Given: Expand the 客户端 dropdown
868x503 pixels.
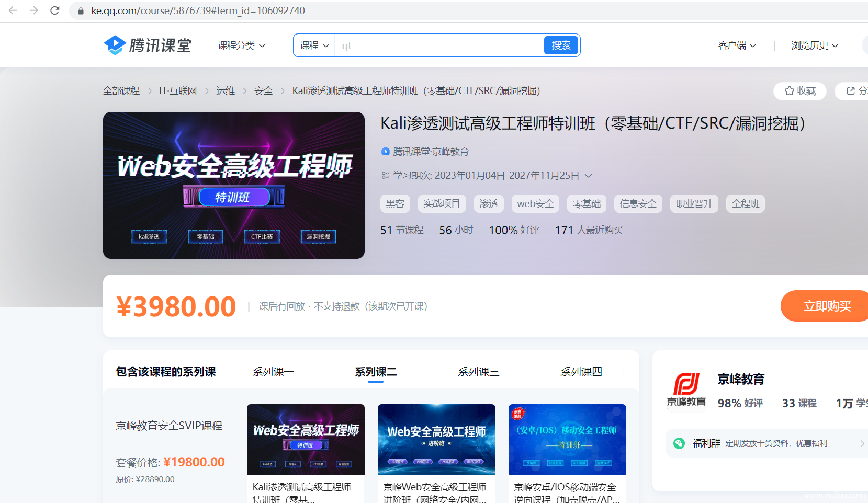Looking at the screenshot, I should coord(737,45).
